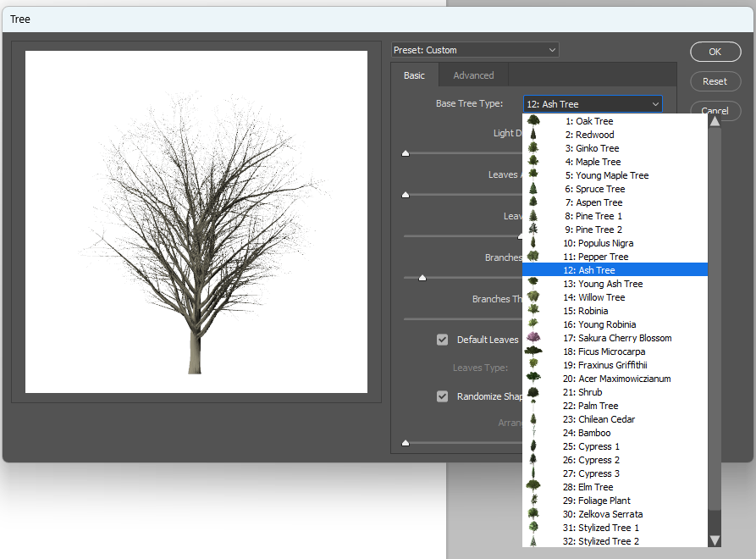Click the Sakura Cherry Blossom thumbnail
The height and width of the screenshot is (559, 756).
pyautogui.click(x=533, y=337)
